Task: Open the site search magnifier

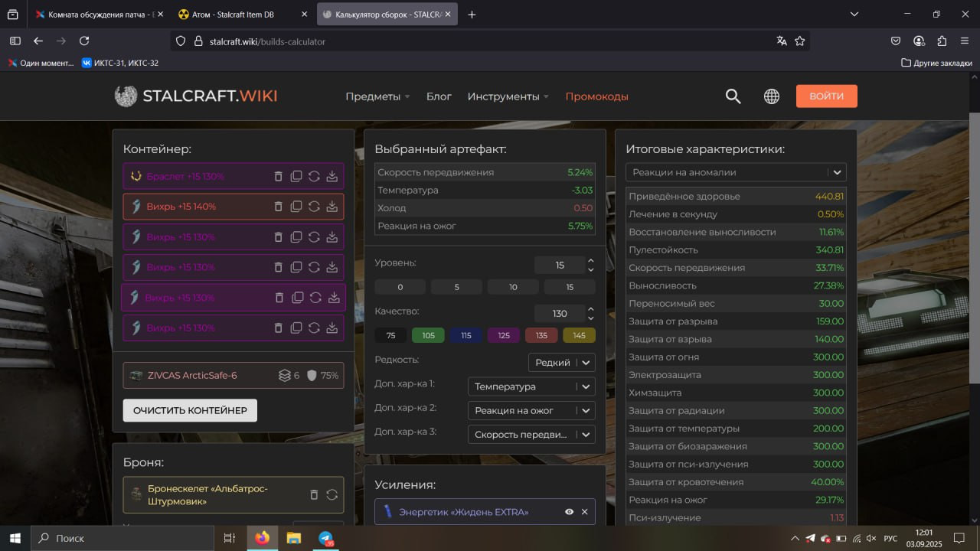Action: tap(733, 96)
